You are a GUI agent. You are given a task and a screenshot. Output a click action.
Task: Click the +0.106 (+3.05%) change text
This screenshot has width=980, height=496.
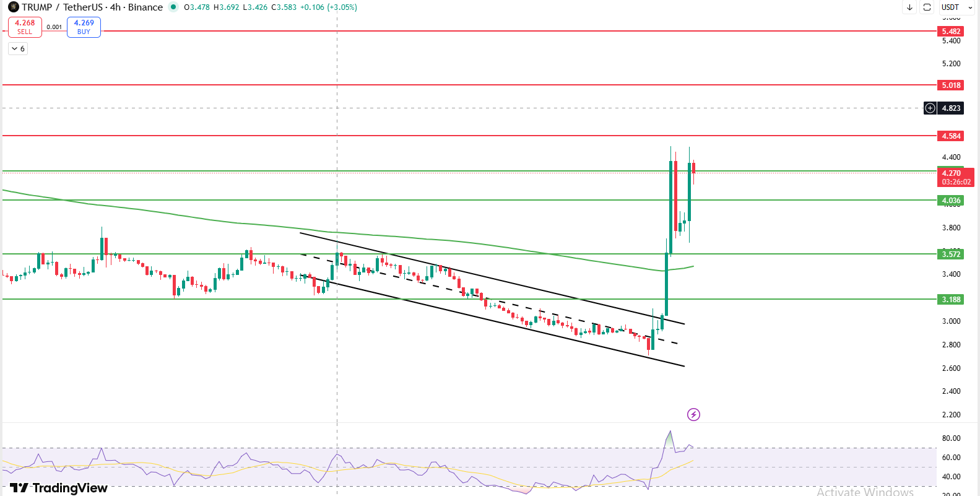coord(328,7)
